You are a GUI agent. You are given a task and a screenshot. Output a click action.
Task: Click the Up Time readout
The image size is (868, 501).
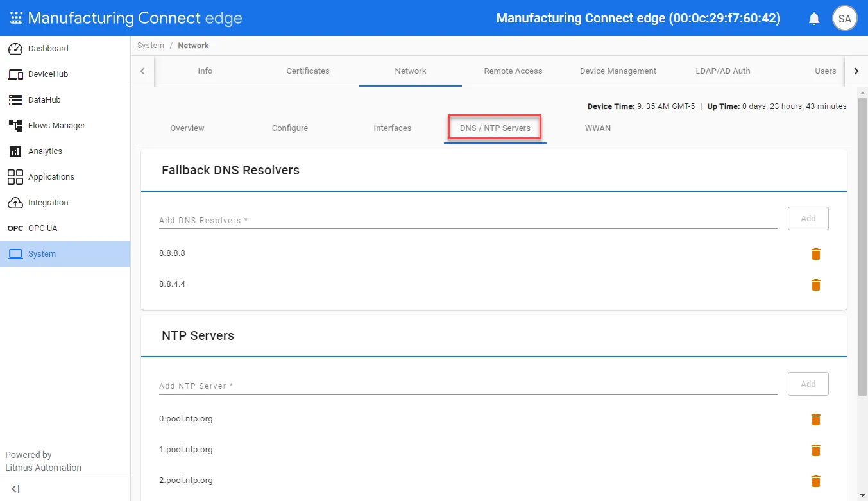(x=777, y=106)
